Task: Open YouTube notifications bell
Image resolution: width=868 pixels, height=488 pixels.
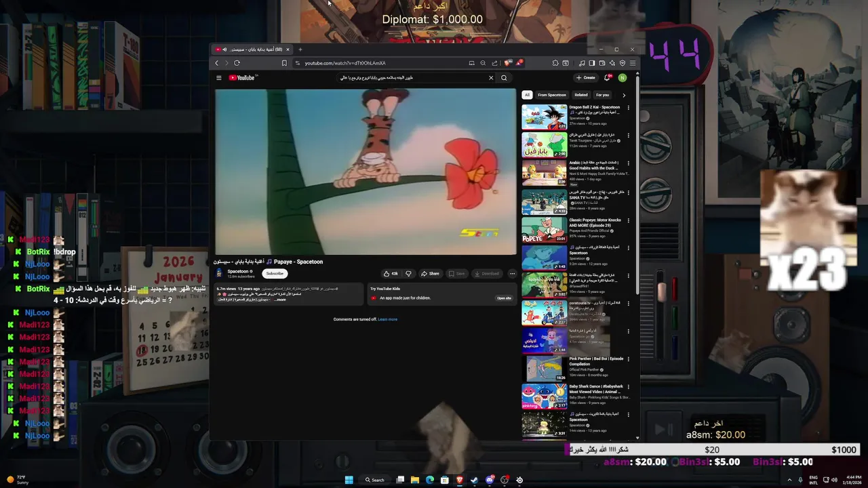Action: point(607,78)
